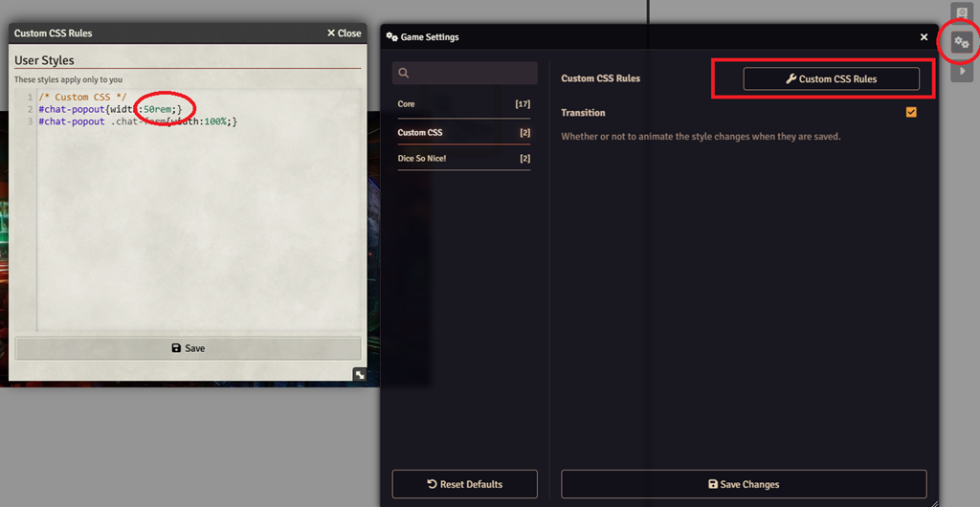Click the window expand icon under Save
Image resolution: width=980 pixels, height=507 pixels.
click(x=360, y=375)
